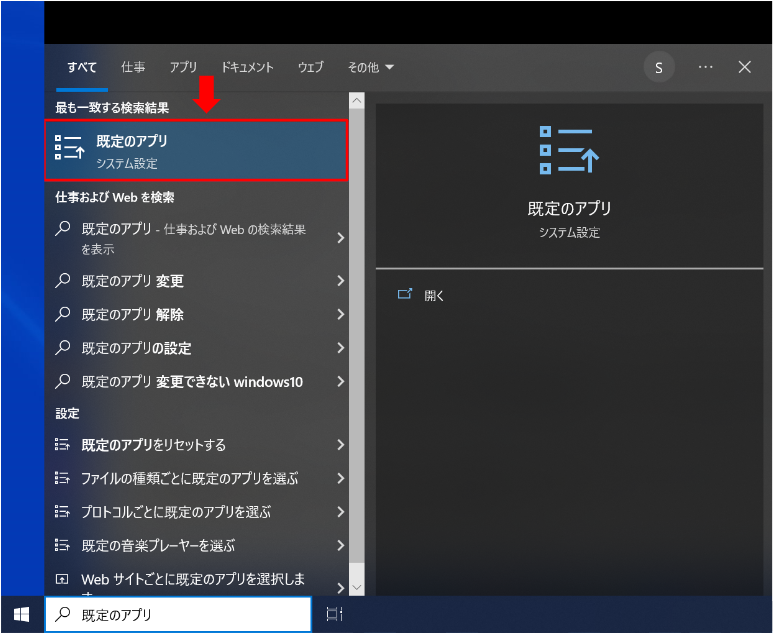Click settings icon beside プロトコルごとに既定のアプリを選ぶ
This screenshot has width=773, height=636.
click(62, 511)
